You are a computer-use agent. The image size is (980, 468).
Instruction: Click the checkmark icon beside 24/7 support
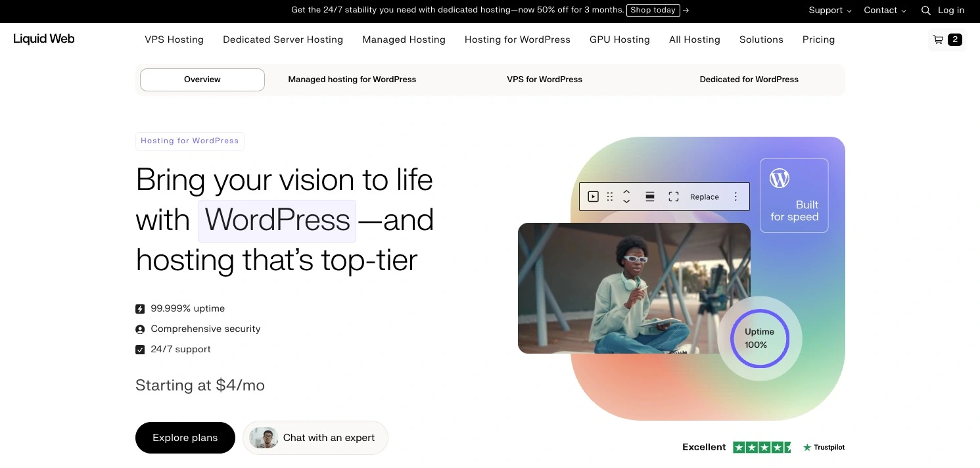tap(140, 350)
